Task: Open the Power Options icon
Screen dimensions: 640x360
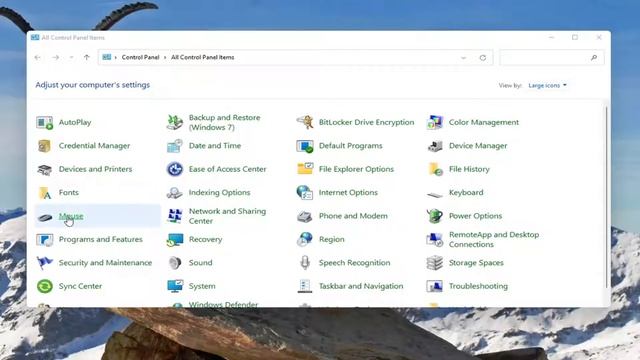Action: 435,216
